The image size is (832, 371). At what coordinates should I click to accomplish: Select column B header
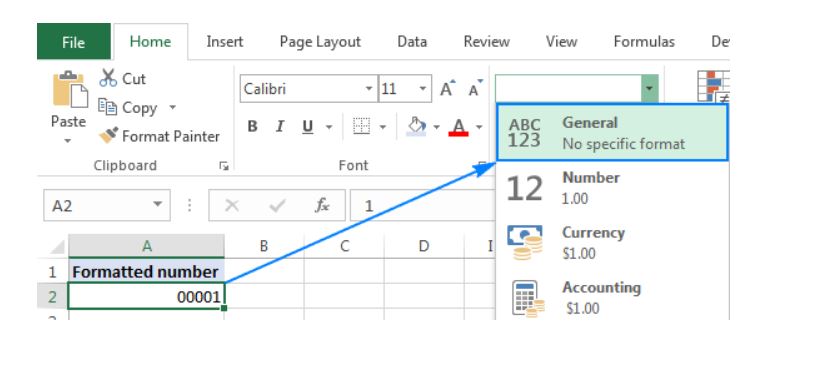264,246
